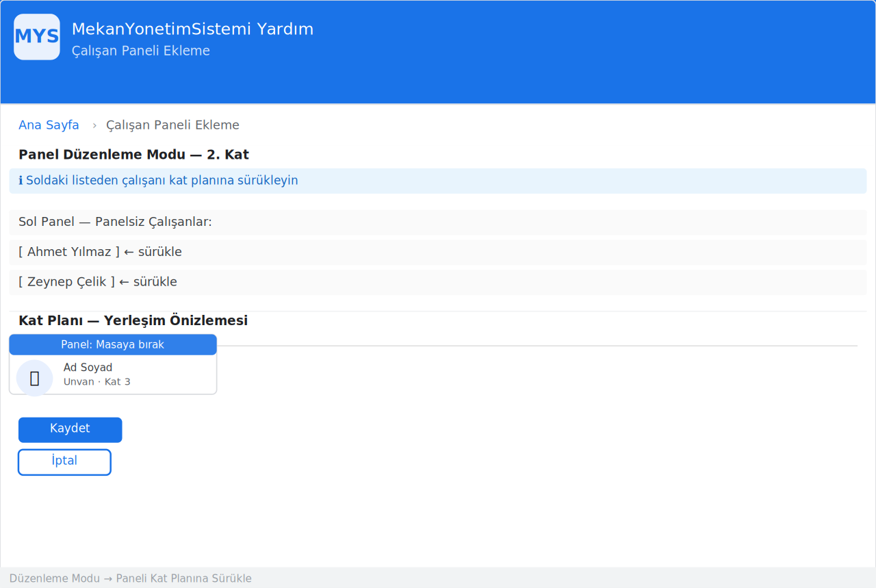Cancel with the İptal button
This screenshot has width=876, height=588.
click(x=64, y=462)
